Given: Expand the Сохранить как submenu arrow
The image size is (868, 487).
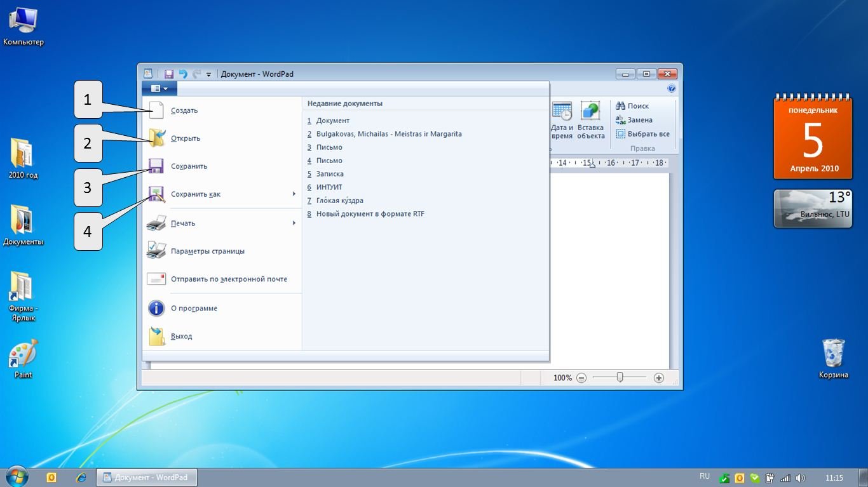Looking at the screenshot, I should (294, 194).
